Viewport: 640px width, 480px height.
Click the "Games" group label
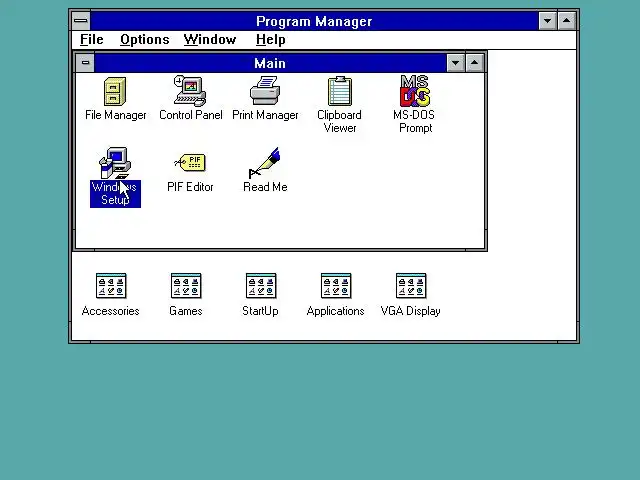tap(186, 311)
